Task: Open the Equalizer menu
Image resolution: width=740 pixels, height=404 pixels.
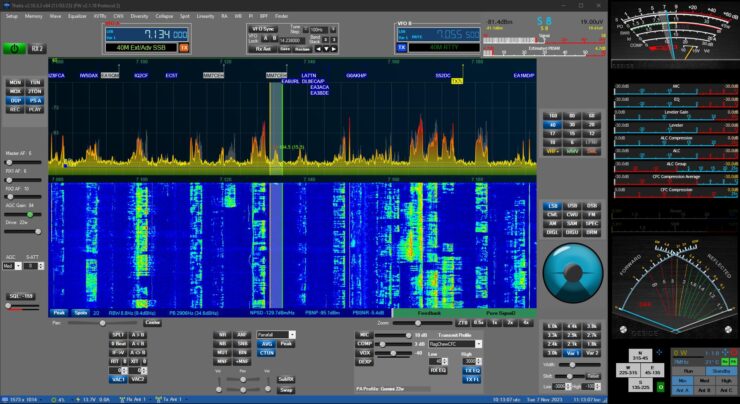Action: click(77, 16)
